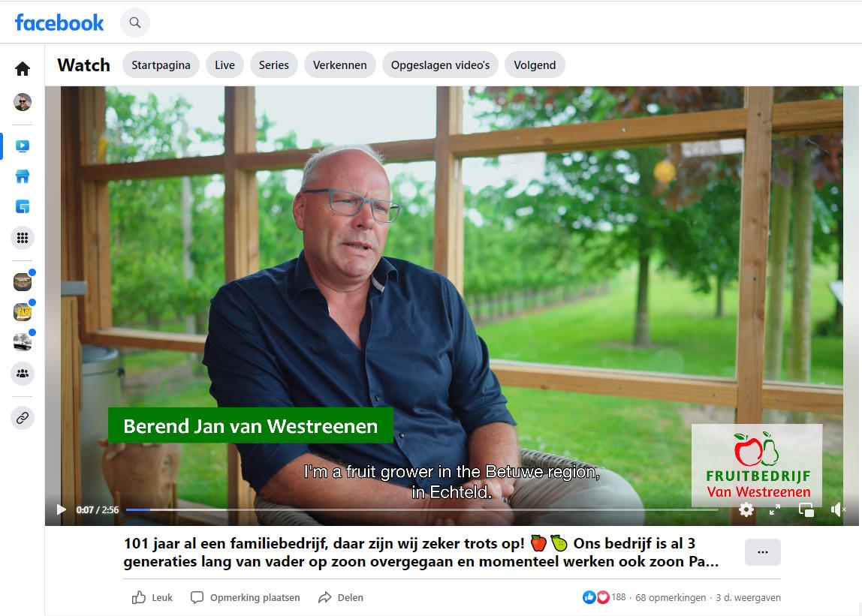Open the Marketplace storefront icon
The width and height of the screenshot is (862, 616).
(23, 176)
